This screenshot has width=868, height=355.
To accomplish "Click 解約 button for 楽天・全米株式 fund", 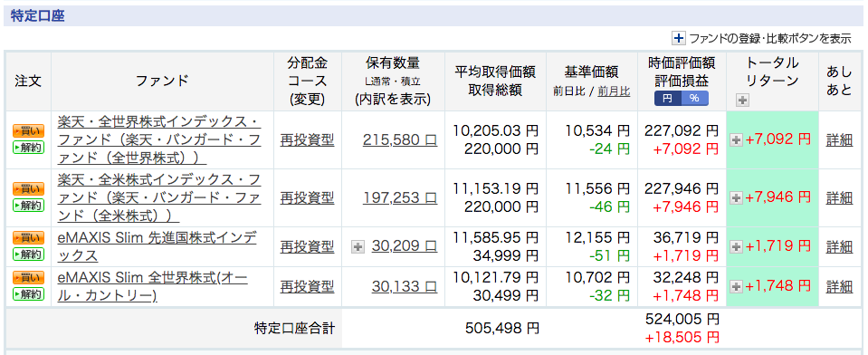I will 28,205.
